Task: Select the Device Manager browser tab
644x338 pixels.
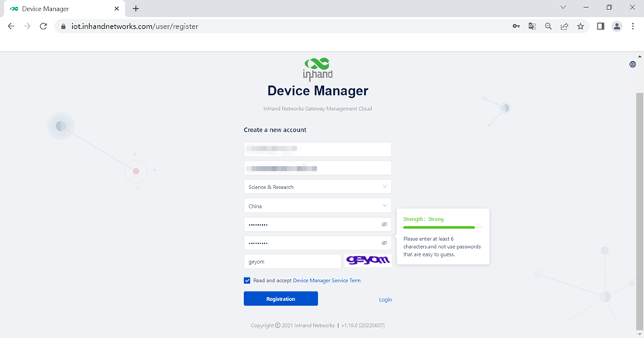Action: (64, 9)
